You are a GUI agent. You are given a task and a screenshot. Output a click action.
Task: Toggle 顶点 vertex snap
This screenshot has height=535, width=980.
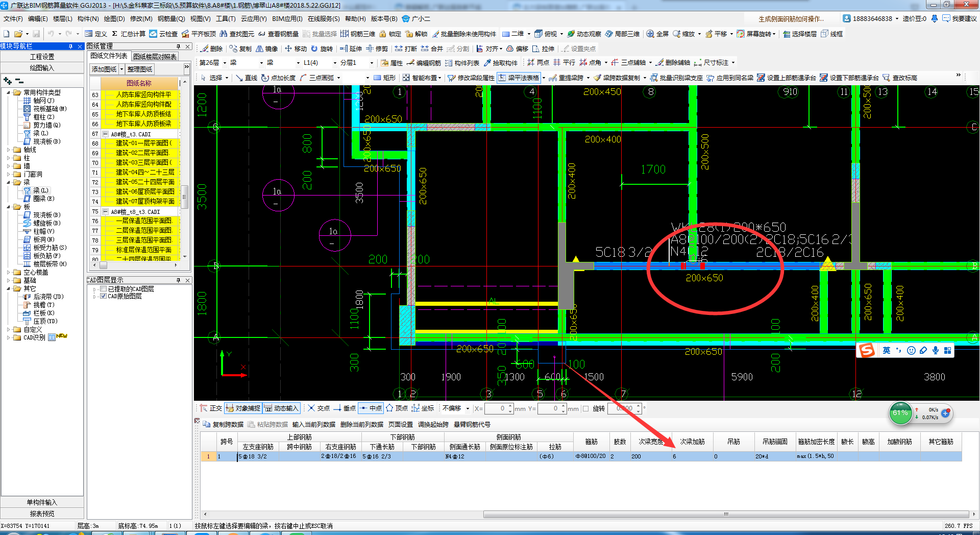click(x=397, y=408)
